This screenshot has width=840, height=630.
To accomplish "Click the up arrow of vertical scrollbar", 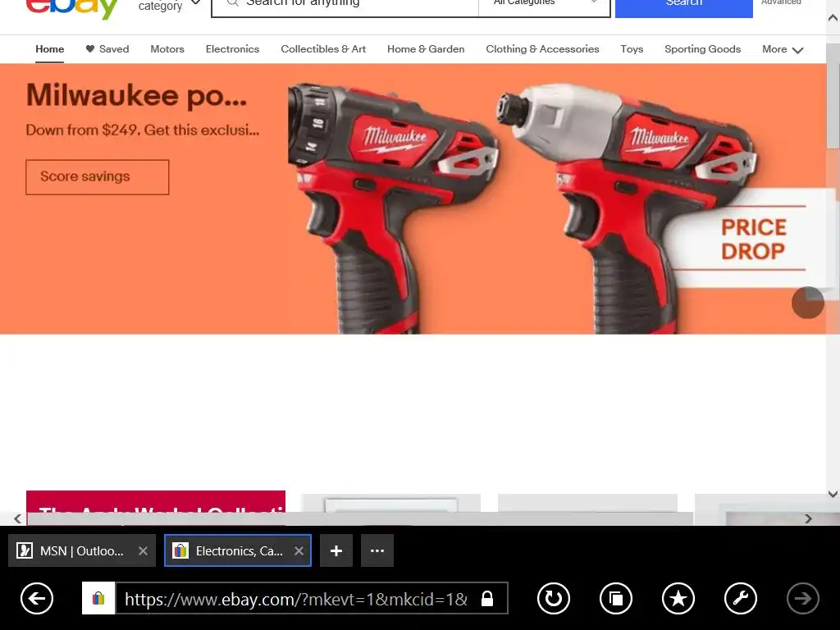I will pyautogui.click(x=833, y=18).
